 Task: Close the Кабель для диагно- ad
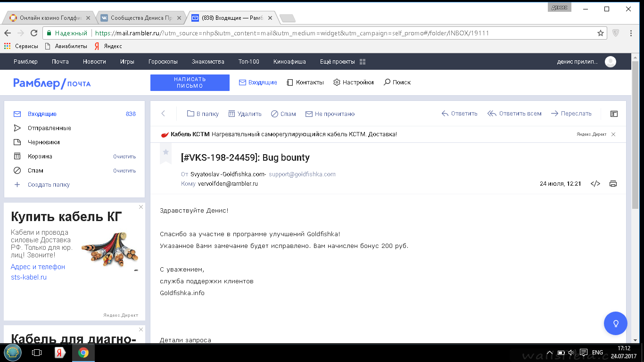pyautogui.click(x=141, y=329)
